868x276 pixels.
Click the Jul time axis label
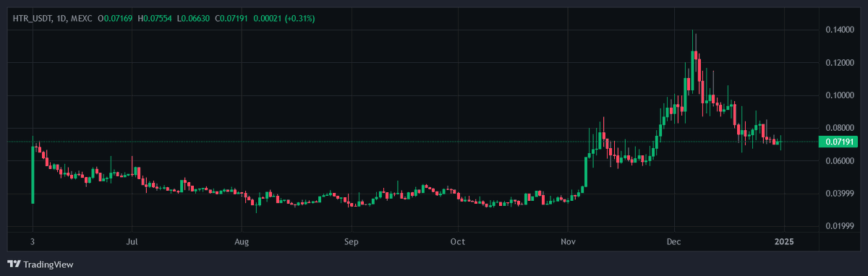132,241
